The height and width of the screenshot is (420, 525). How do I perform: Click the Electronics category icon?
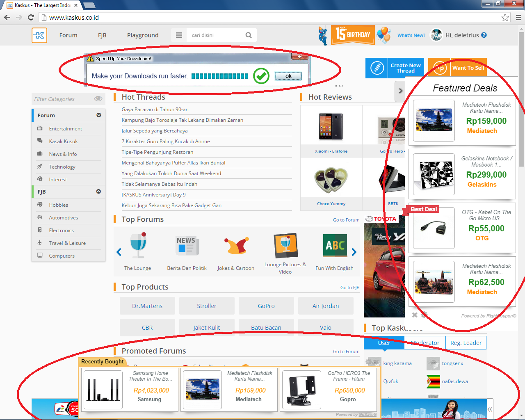tap(40, 230)
